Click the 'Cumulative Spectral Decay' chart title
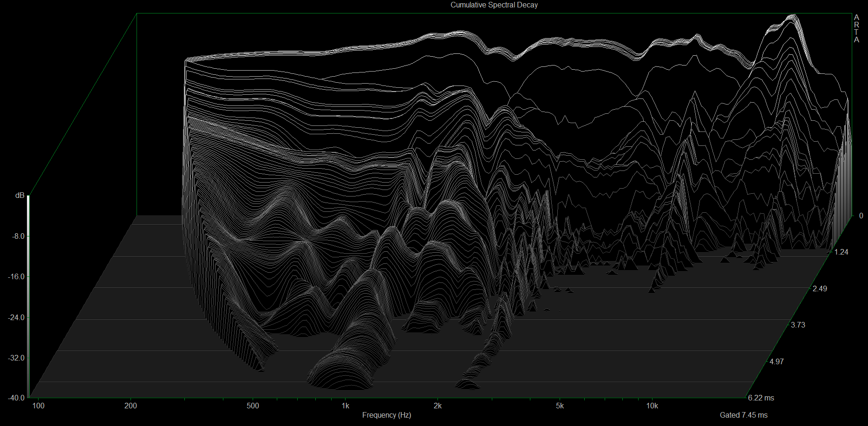Screen dimensions: 868x426 click(x=494, y=5)
